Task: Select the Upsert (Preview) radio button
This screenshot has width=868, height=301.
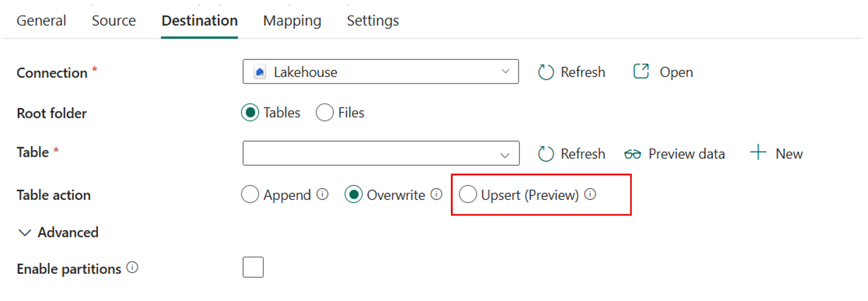Action: tap(468, 194)
